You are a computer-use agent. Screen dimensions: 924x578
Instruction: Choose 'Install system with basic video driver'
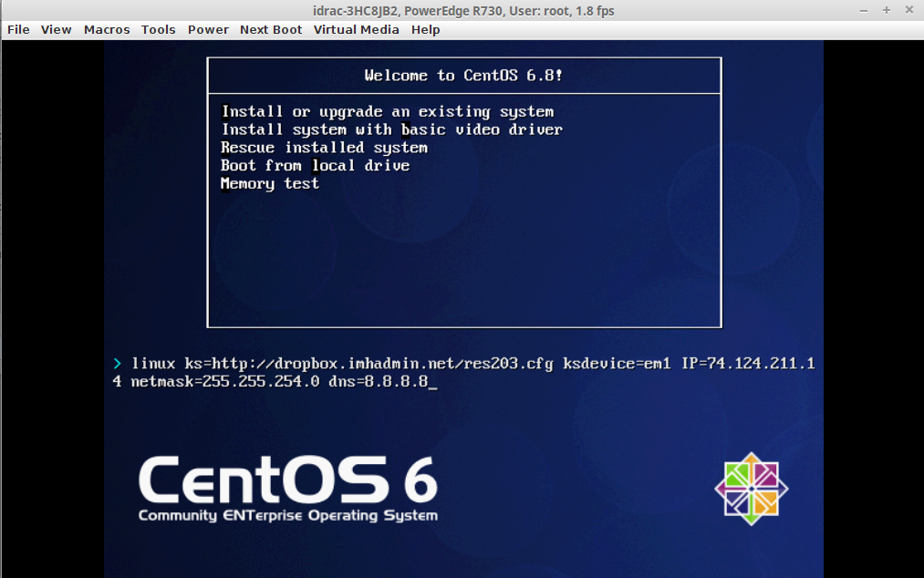coord(391,129)
